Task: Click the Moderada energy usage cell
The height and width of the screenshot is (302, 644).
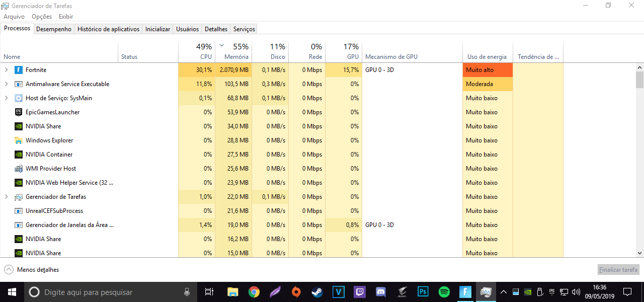Action: 488,84
